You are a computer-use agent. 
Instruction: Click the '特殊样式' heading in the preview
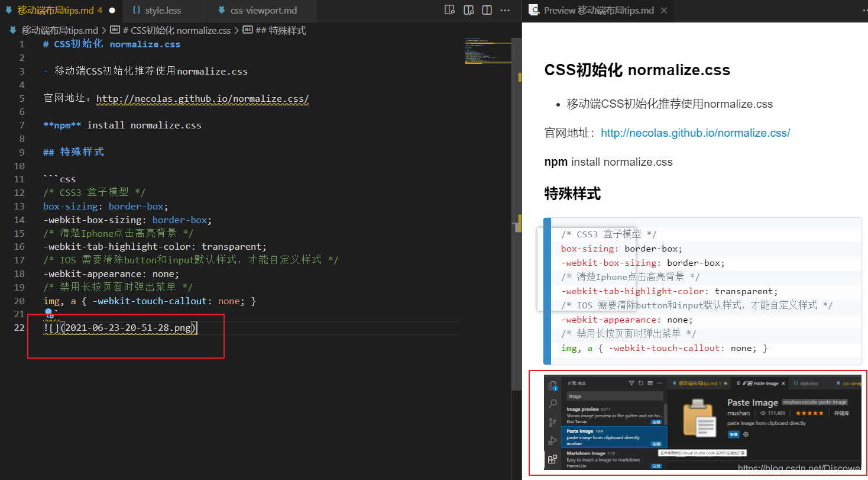572,194
